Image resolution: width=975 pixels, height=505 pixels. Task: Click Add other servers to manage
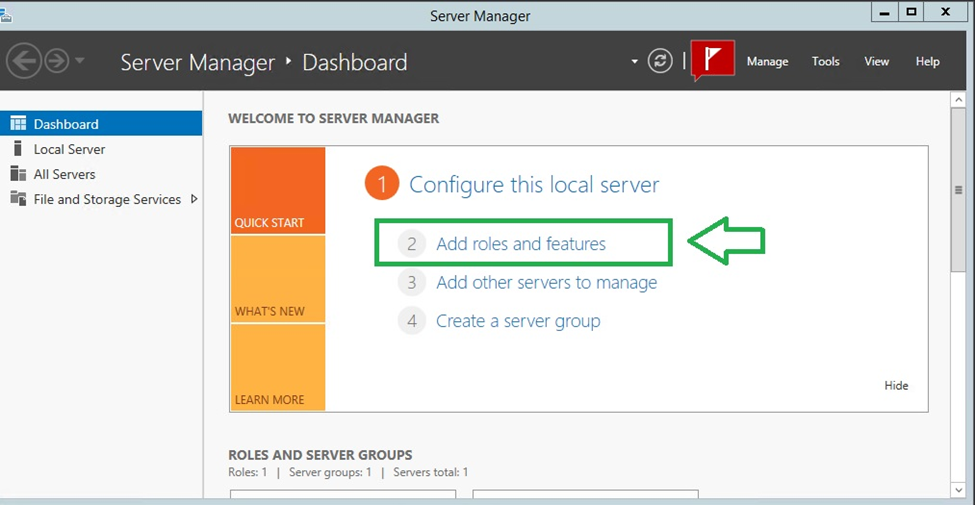click(547, 282)
